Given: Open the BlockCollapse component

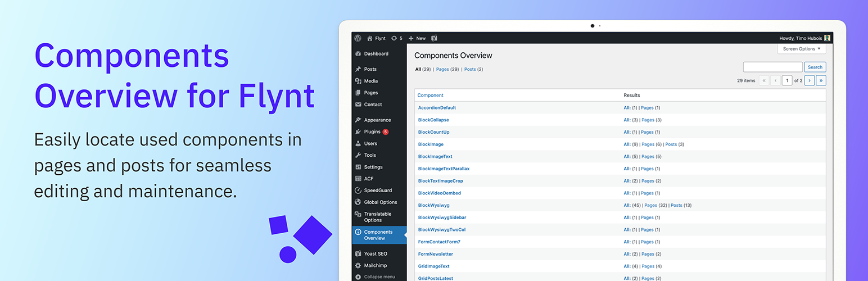Looking at the screenshot, I should point(433,120).
